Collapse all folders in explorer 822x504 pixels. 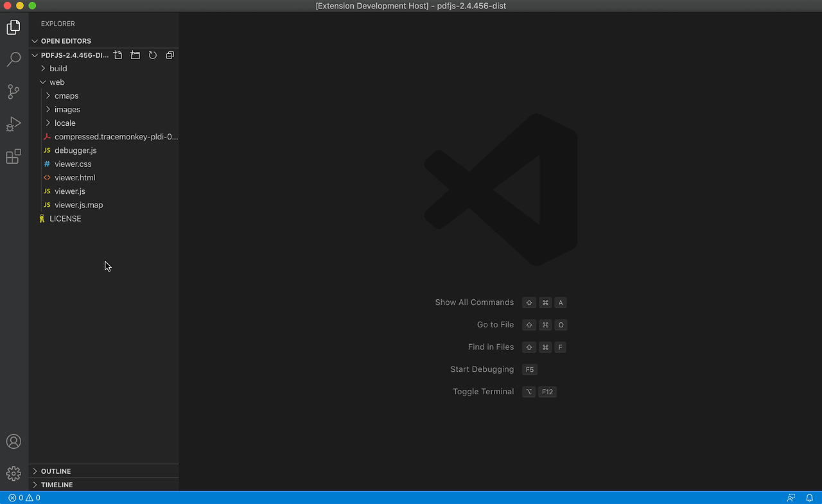coord(170,55)
